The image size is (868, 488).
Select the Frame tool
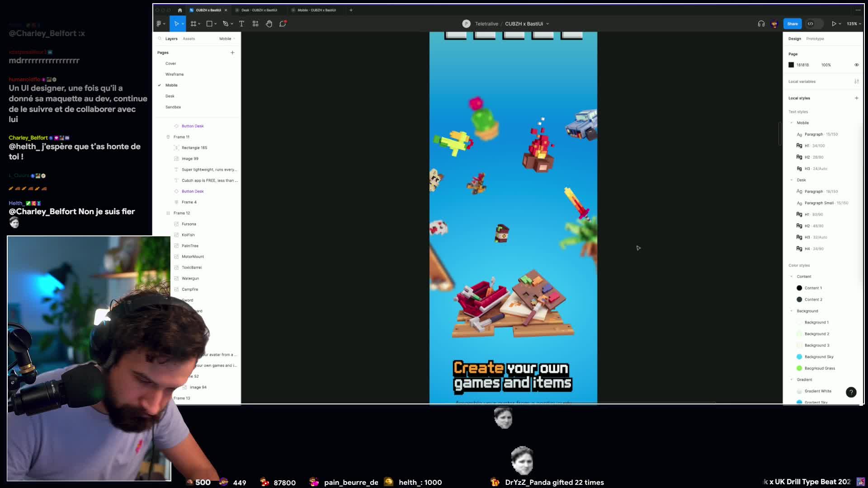[x=193, y=23]
